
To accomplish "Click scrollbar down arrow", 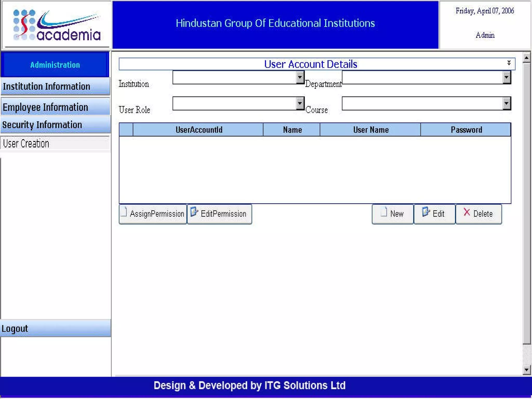I will pyautogui.click(x=527, y=369).
